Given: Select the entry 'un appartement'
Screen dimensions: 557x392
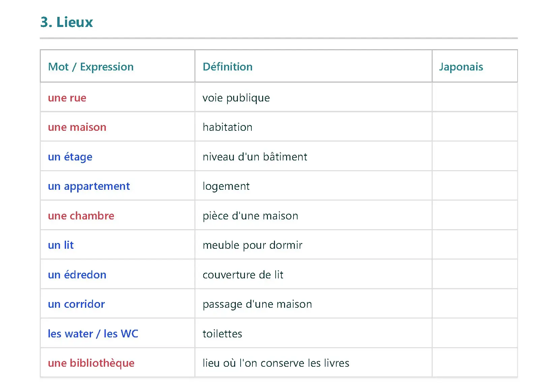Looking at the screenshot, I should (x=89, y=186).
